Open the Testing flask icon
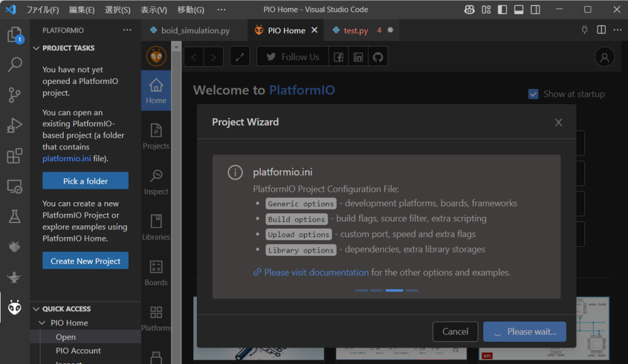 click(15, 216)
